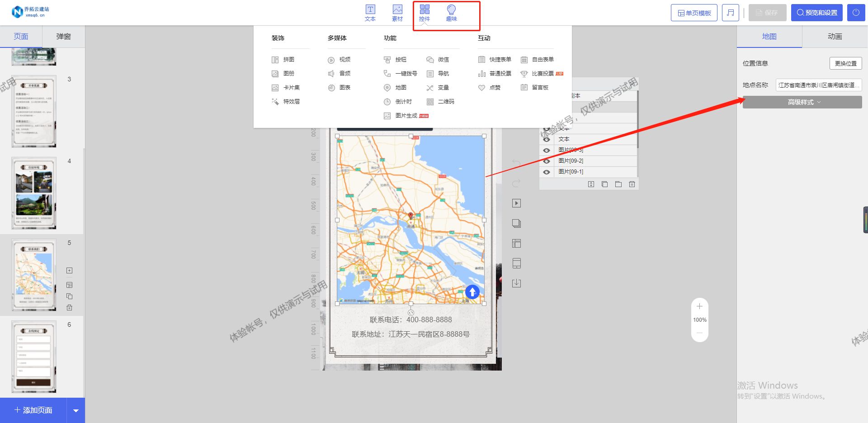Insert a 图表 chart widget
Image resolution: width=868 pixels, height=423 pixels.
[339, 88]
